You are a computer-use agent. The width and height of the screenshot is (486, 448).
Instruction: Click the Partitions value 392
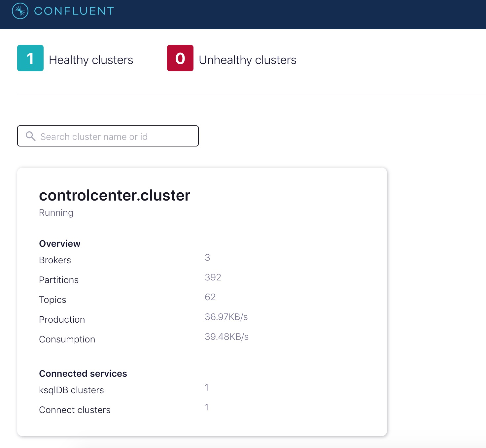213,277
